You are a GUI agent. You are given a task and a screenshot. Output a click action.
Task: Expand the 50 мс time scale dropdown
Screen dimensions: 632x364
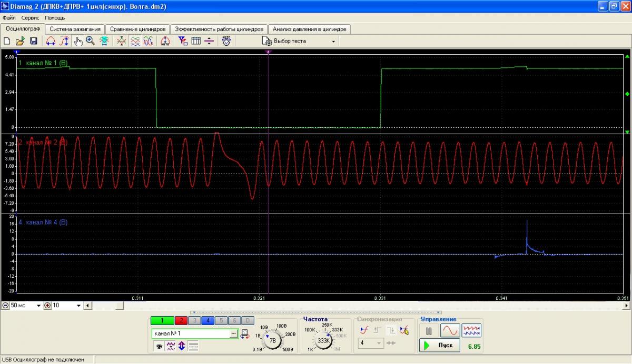coord(38,306)
